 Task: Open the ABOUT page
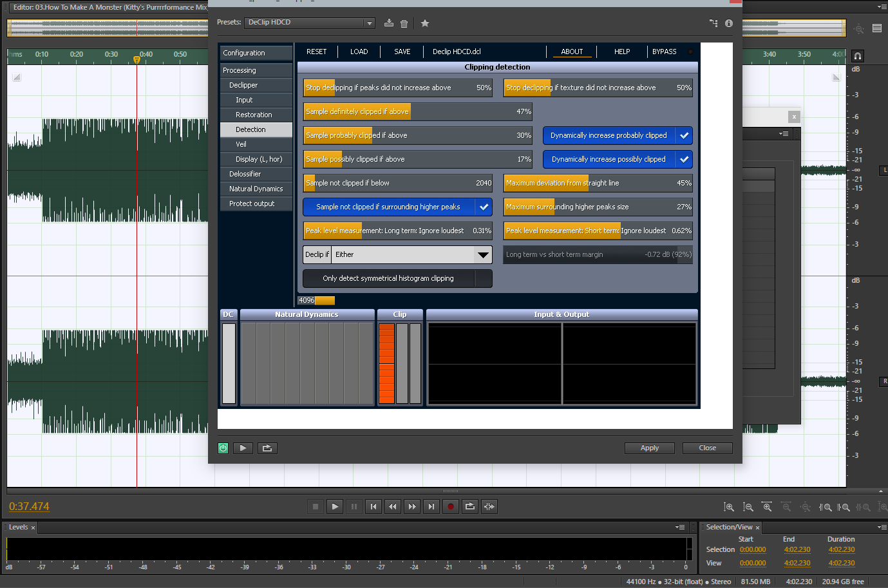point(572,52)
